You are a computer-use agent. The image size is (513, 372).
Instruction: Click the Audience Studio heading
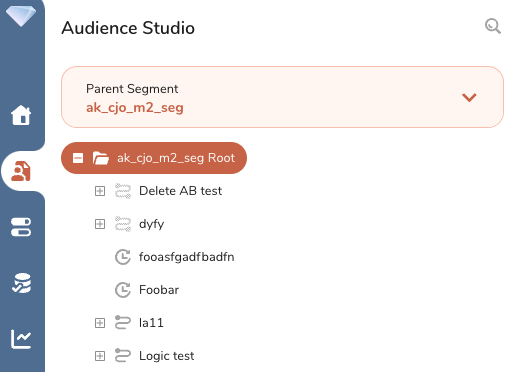click(x=128, y=28)
